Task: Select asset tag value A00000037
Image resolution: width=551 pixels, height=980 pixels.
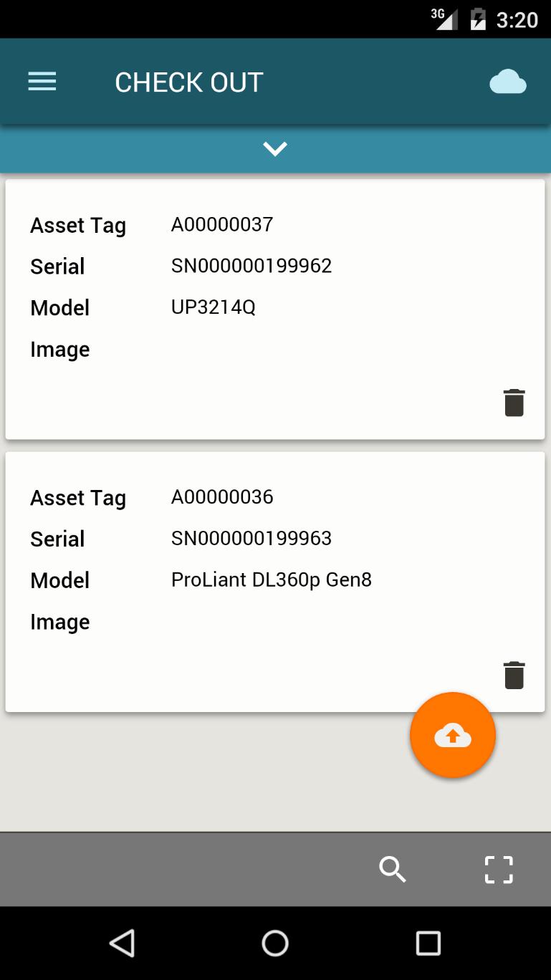Action: [x=222, y=225]
